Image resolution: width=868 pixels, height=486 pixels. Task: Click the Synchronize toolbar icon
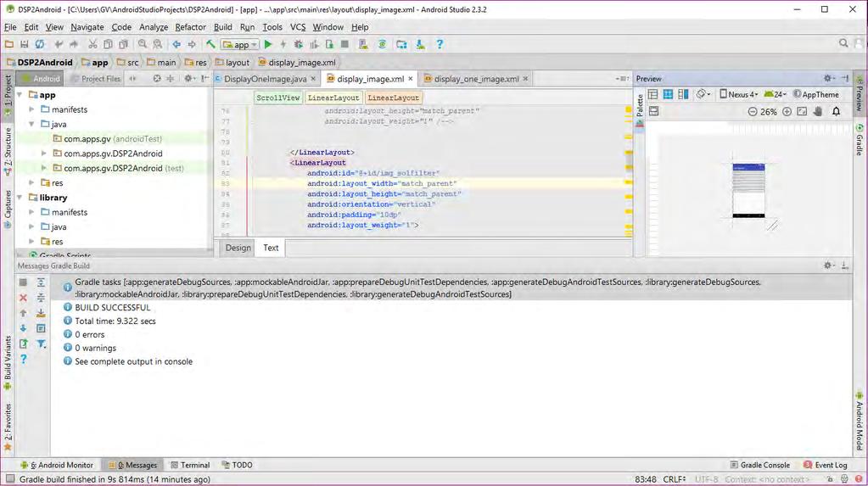[40, 44]
